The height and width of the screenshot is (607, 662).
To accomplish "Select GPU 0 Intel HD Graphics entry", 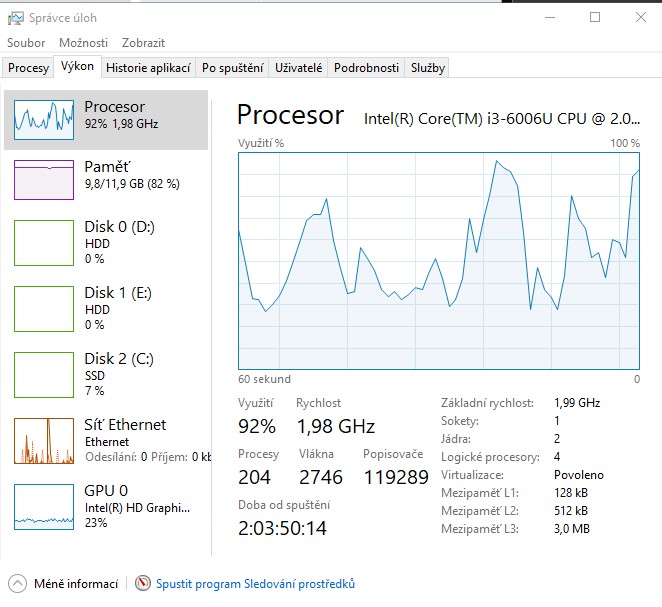I will coord(106,507).
